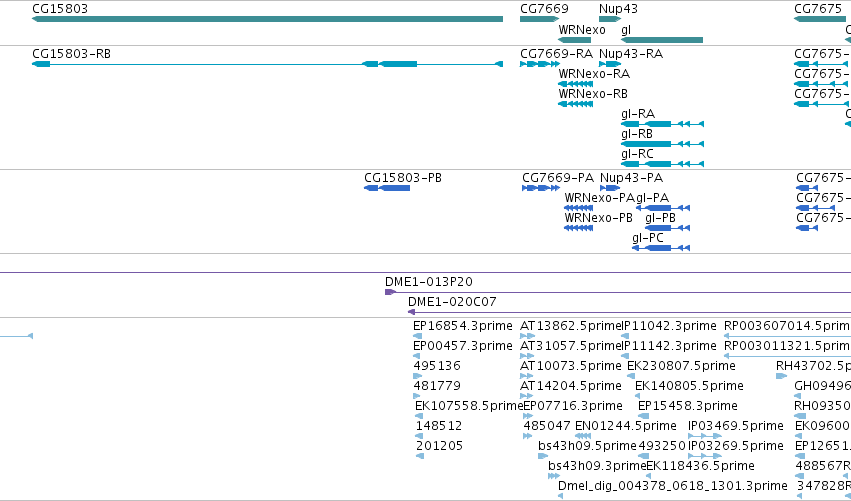Click the 485047 feature label
Screen dimensions: 851x501
pyautogui.click(x=547, y=427)
